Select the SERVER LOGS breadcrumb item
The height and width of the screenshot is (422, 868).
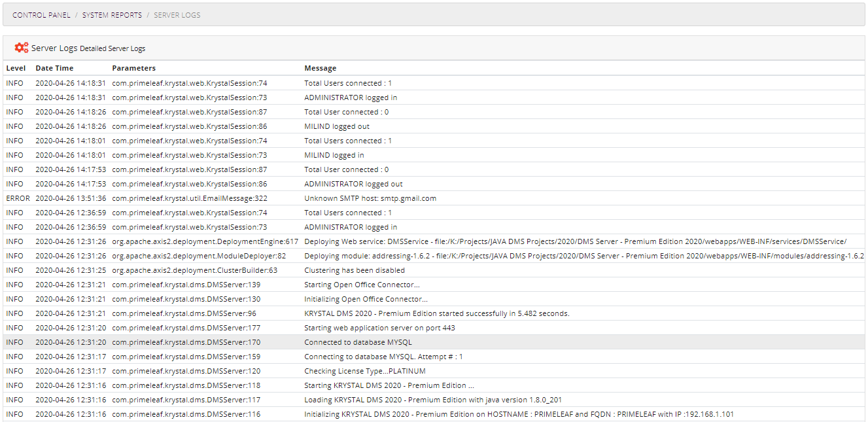pyautogui.click(x=177, y=14)
